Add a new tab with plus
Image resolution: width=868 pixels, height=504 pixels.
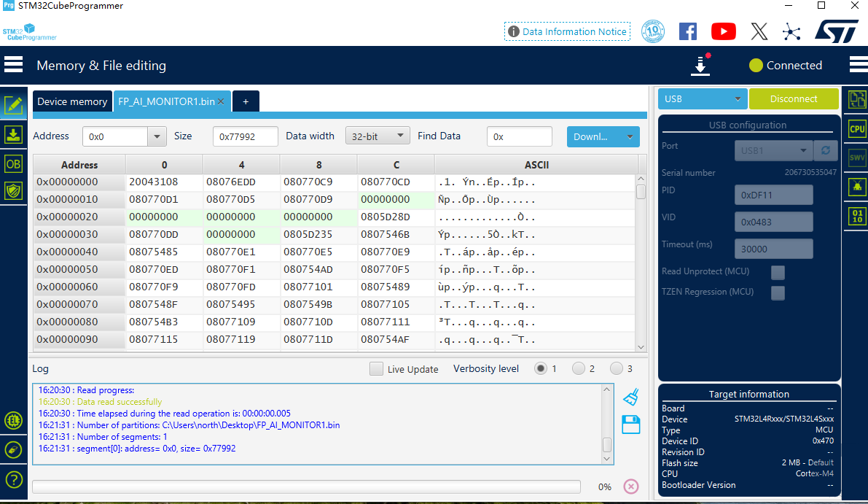click(246, 102)
